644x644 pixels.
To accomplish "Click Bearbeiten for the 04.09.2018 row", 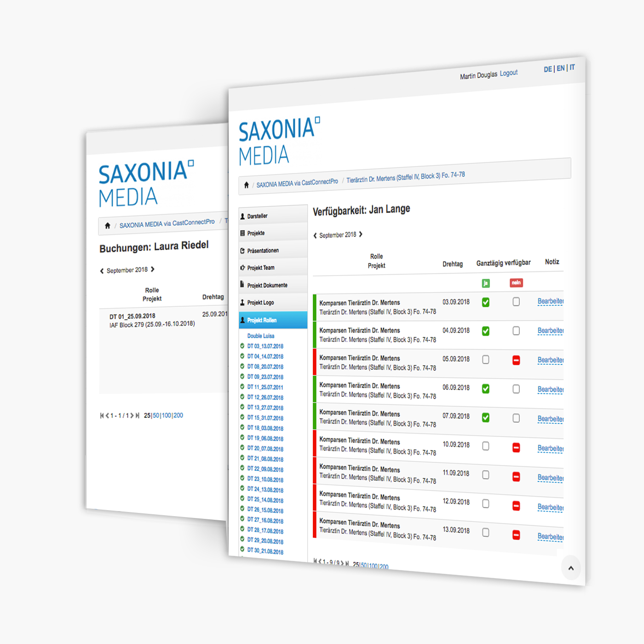I will coord(550,331).
